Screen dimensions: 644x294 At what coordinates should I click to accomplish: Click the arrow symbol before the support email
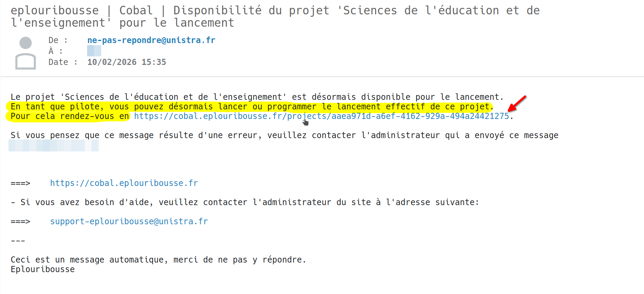pos(20,222)
